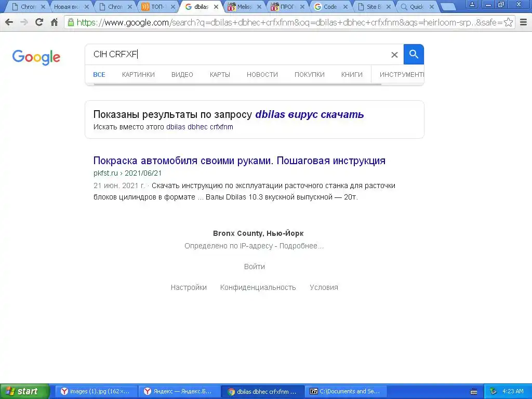Click the Google logo
The height and width of the screenshot is (399, 532).
pos(36,57)
